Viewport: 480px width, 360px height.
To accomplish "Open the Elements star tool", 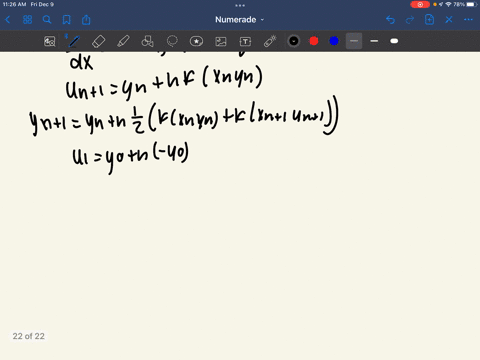I will pyautogui.click(x=196, y=41).
